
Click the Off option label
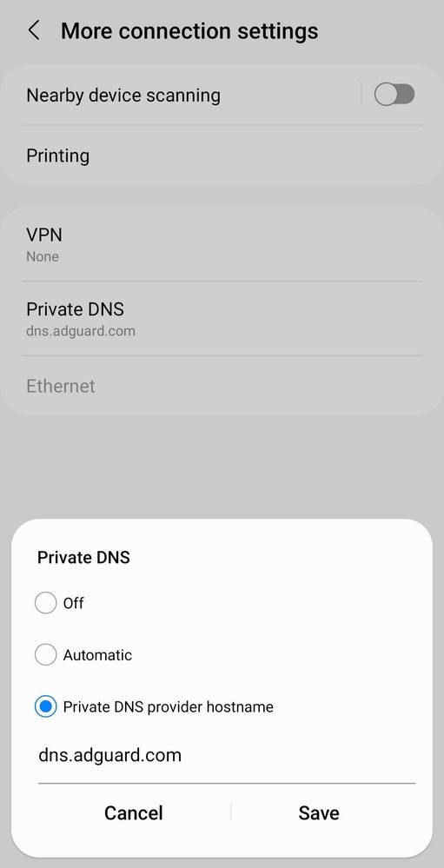point(73,603)
